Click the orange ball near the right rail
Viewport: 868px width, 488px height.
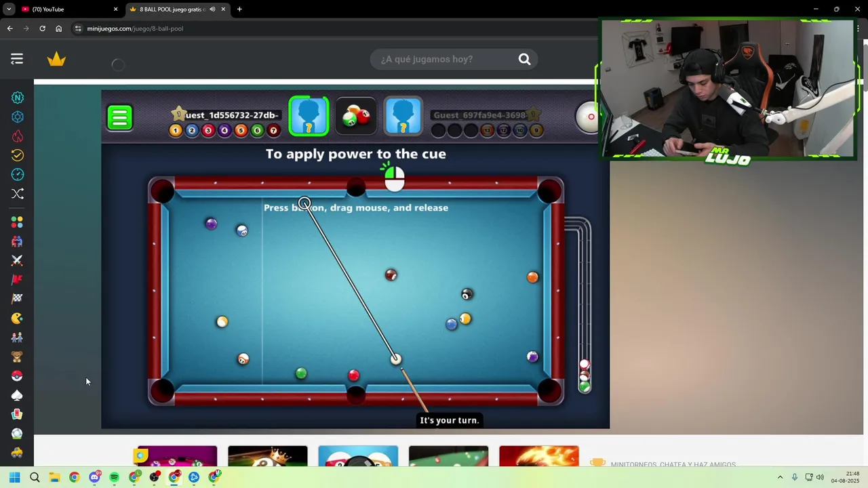click(x=532, y=277)
